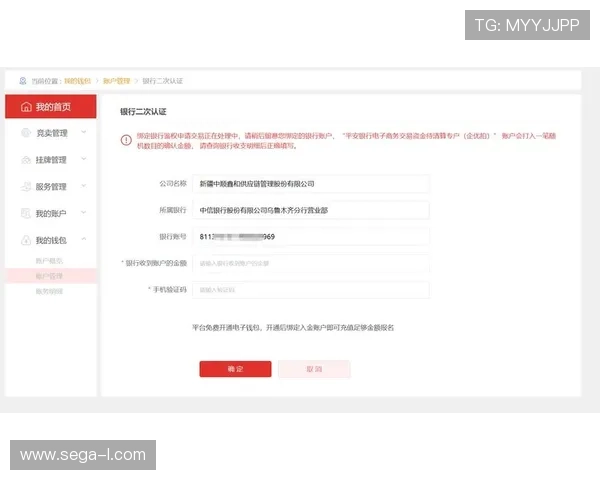This screenshot has width=600, height=480.
Task: Click the red warning exclamation icon
Action: pyautogui.click(x=126, y=140)
